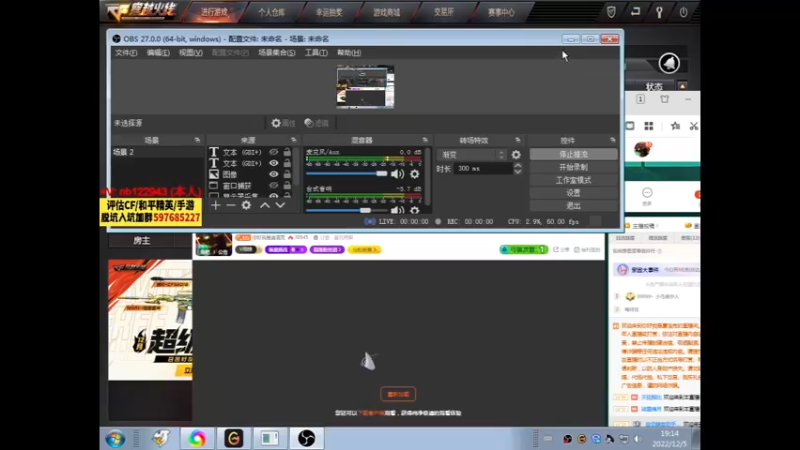Image resolution: width=800 pixels, height=450 pixels.
Task: Open the 编辑(E) menu
Action: coord(158,53)
